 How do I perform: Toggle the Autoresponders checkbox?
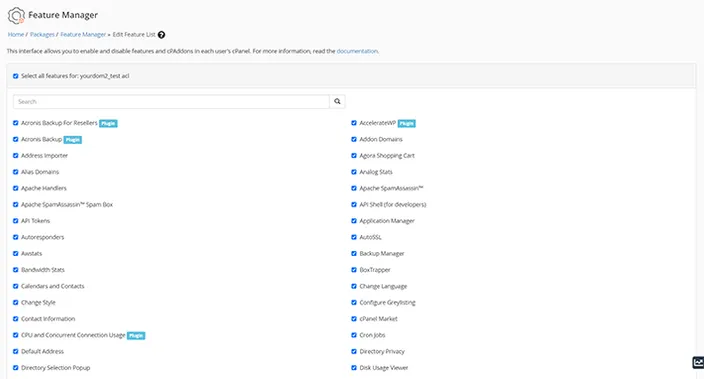[16, 237]
